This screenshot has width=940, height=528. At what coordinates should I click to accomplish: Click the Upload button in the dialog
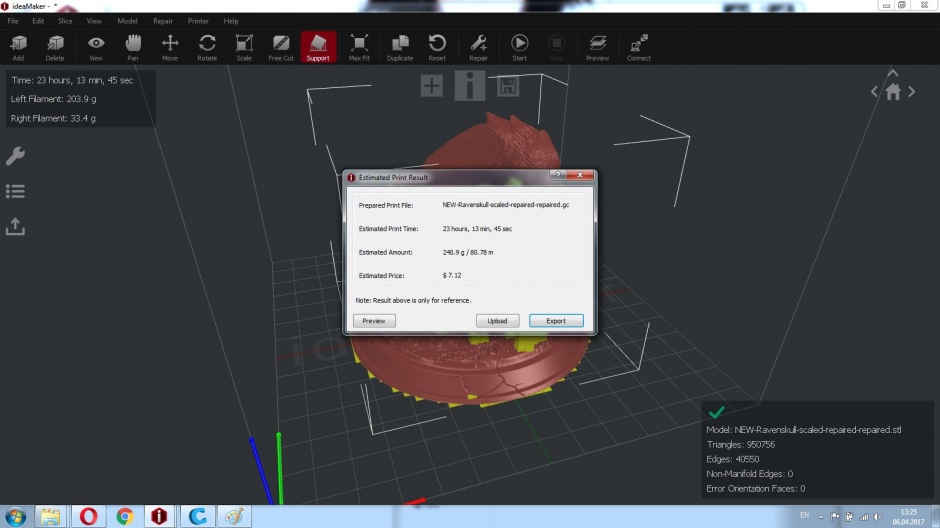[497, 321]
